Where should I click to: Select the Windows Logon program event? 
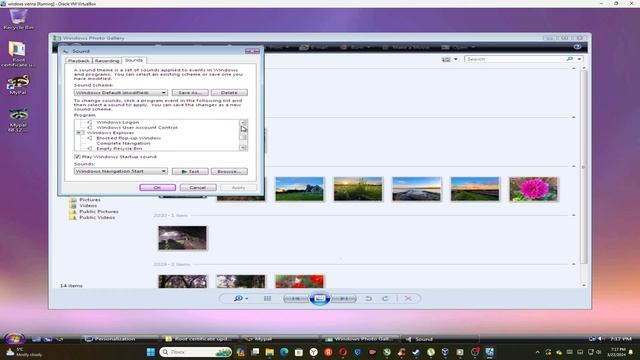[x=118, y=122]
